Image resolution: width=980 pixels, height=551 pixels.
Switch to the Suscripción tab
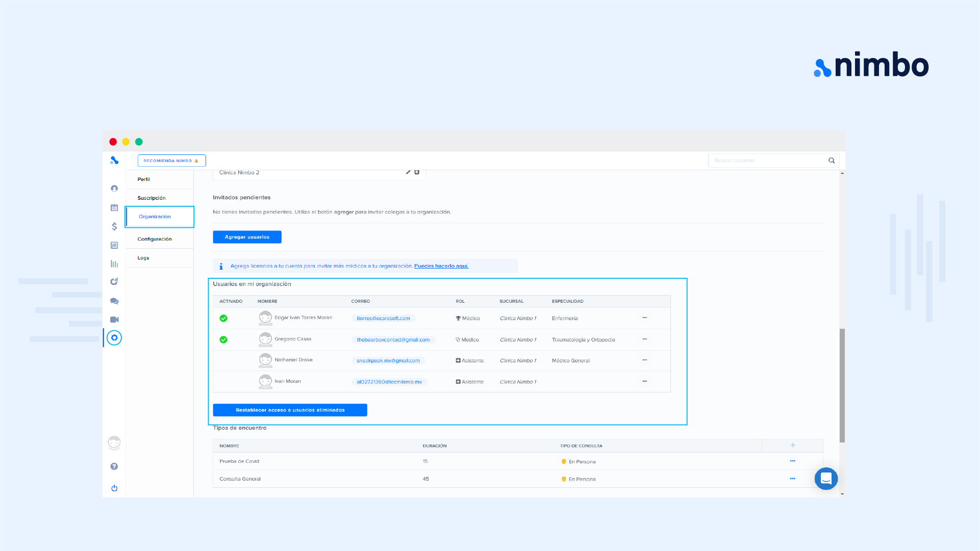coord(152,198)
